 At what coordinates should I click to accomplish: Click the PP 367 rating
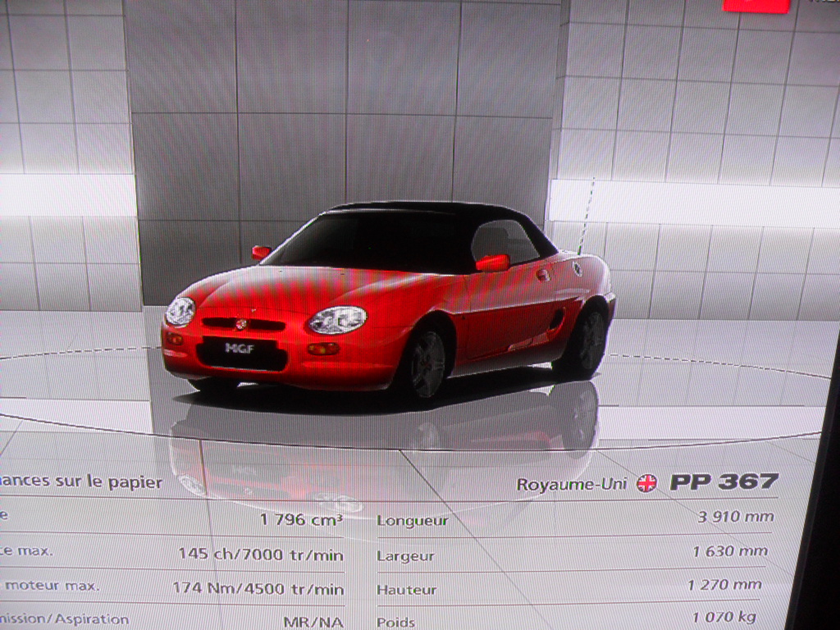click(x=724, y=482)
